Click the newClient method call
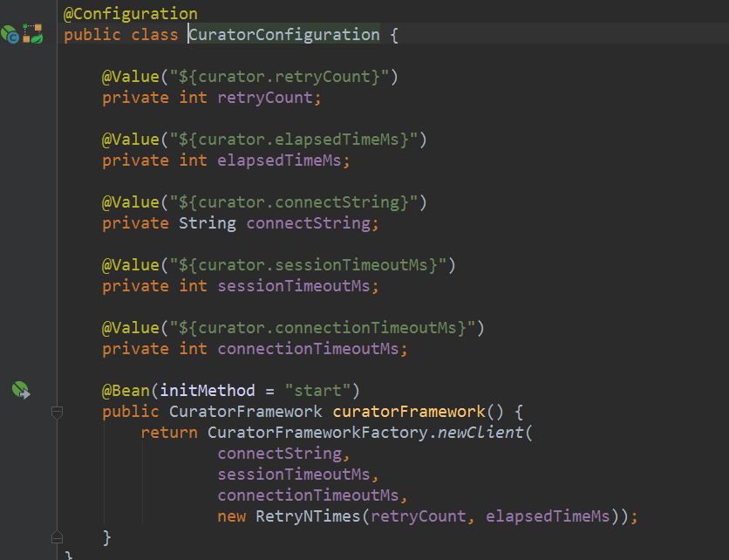Screen dimensions: 729x560 click(x=480, y=433)
